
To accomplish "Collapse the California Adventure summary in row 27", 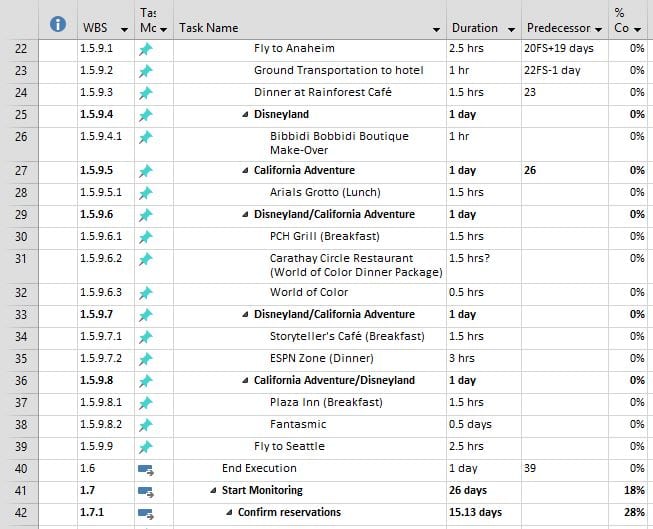I will click(x=246, y=171).
